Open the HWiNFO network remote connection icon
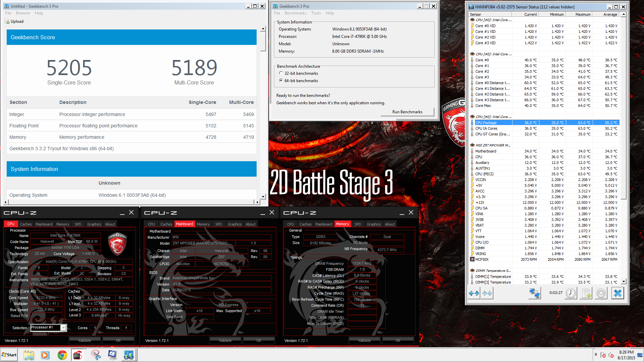 point(535,293)
